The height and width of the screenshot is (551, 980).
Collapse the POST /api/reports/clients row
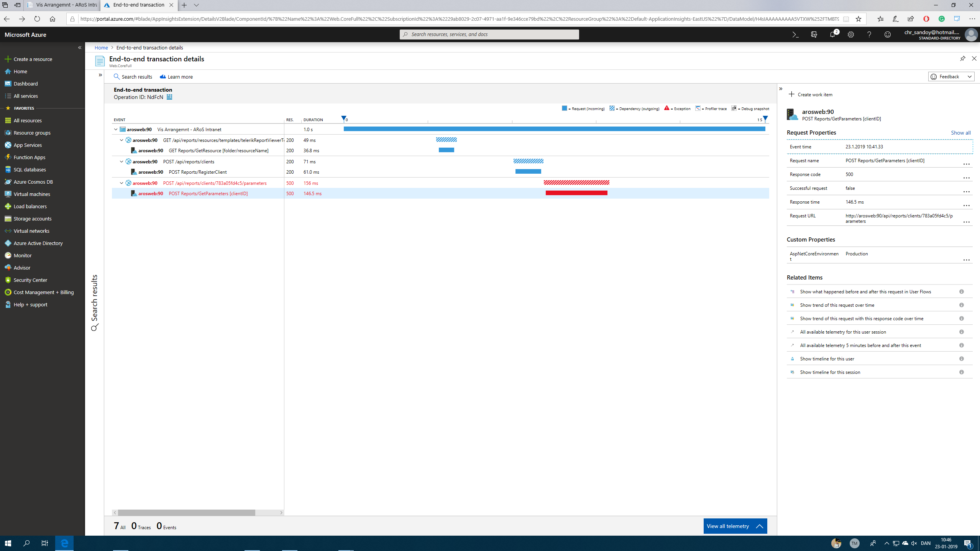[121, 162]
